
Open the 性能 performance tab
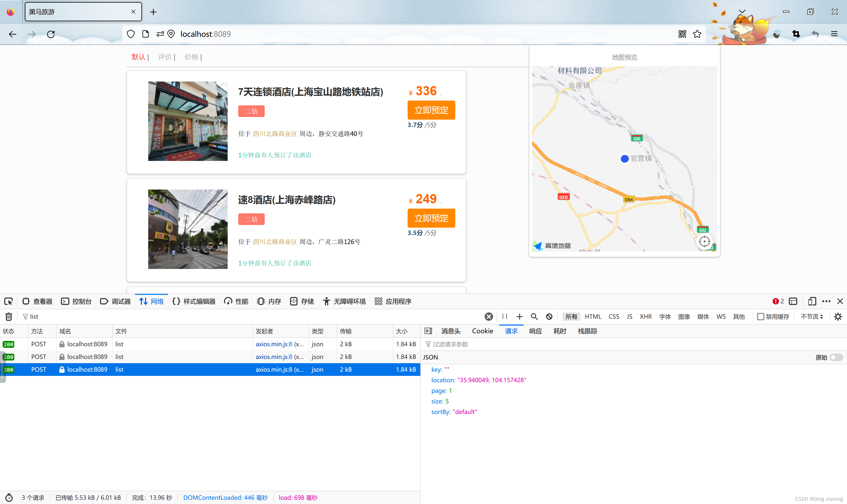[236, 301]
